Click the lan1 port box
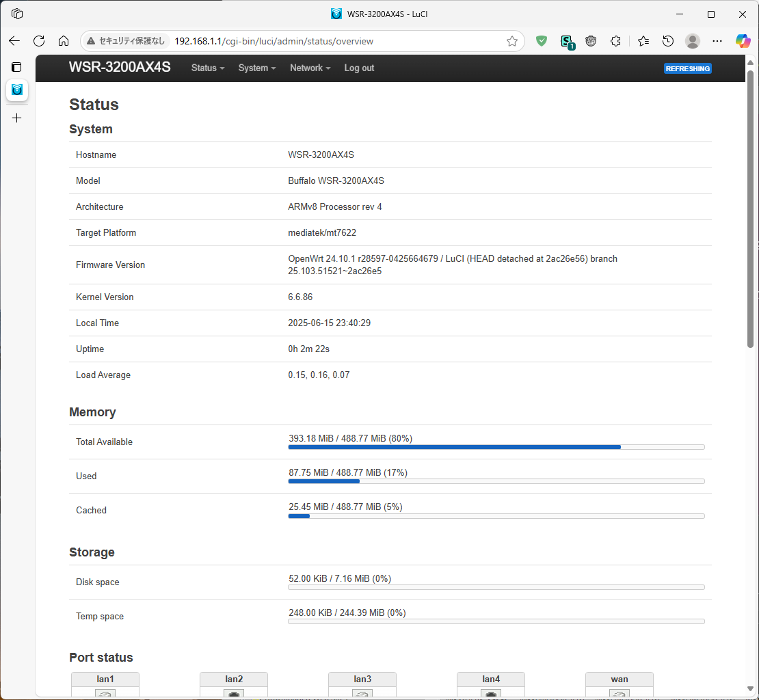 pyautogui.click(x=105, y=684)
